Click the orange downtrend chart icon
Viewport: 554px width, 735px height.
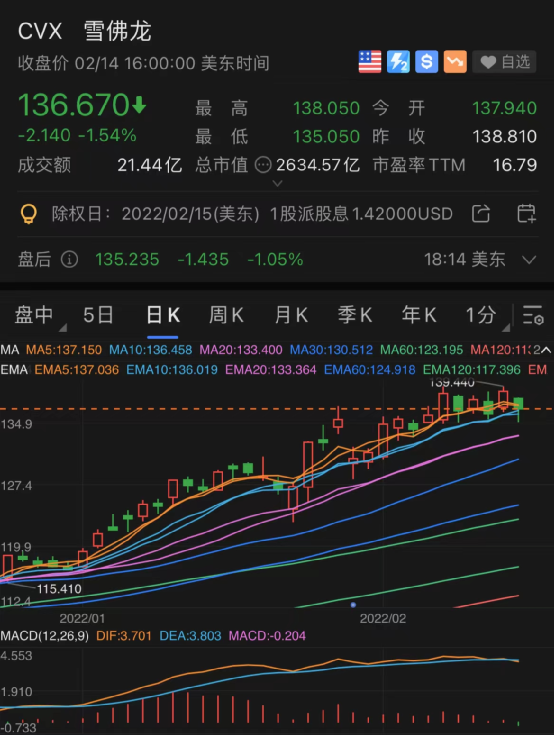[455, 62]
